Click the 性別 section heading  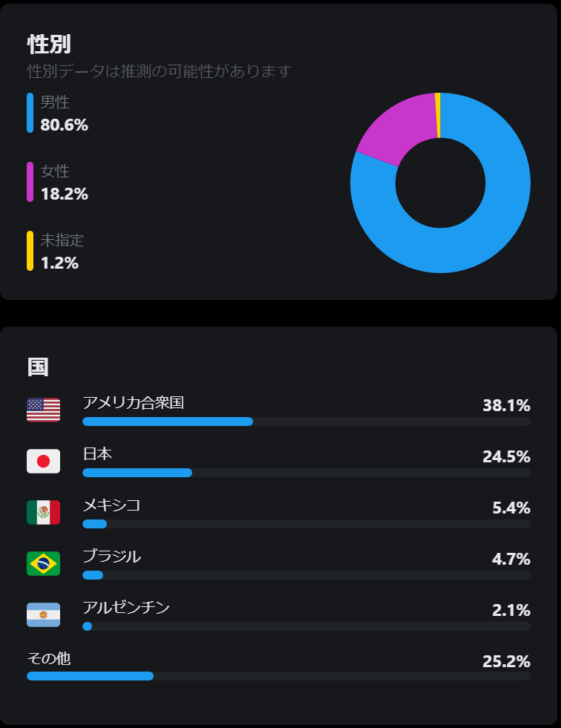49,45
